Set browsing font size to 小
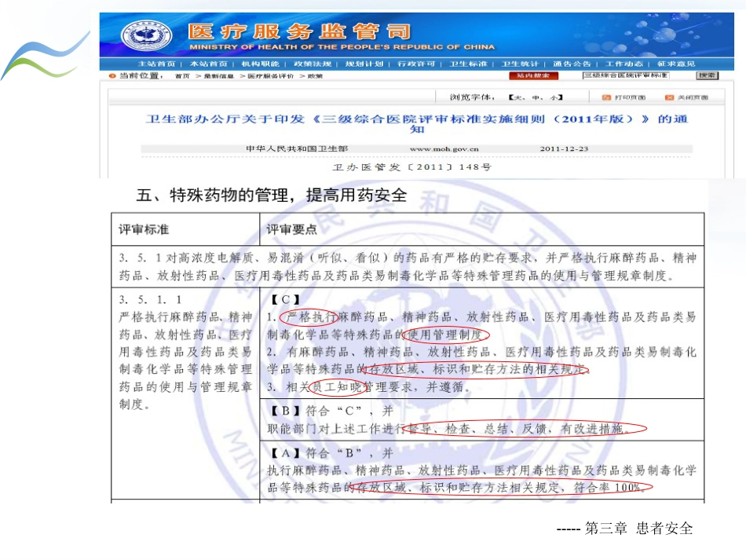The image size is (746, 560). [x=554, y=97]
